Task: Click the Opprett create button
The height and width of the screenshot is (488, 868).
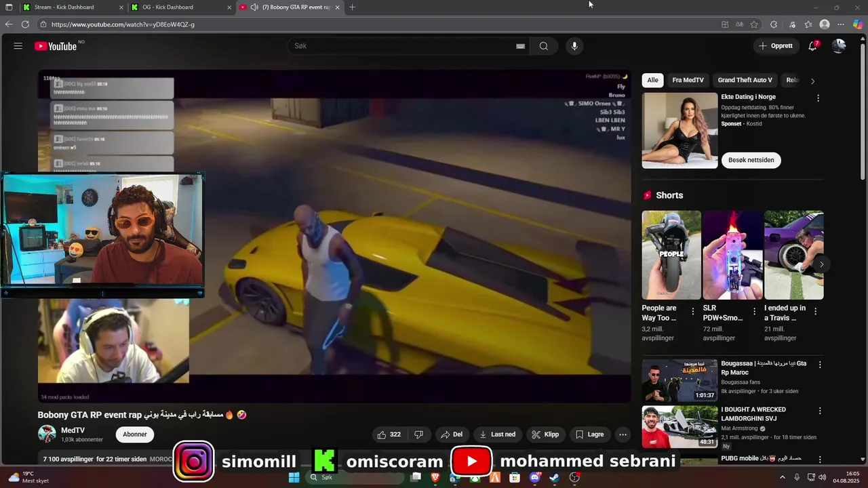Action: click(x=776, y=46)
